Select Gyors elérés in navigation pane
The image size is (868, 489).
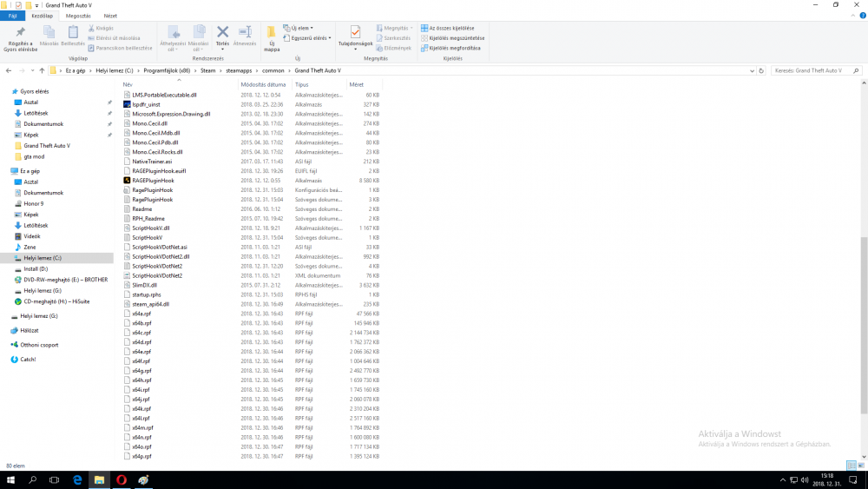[35, 91]
